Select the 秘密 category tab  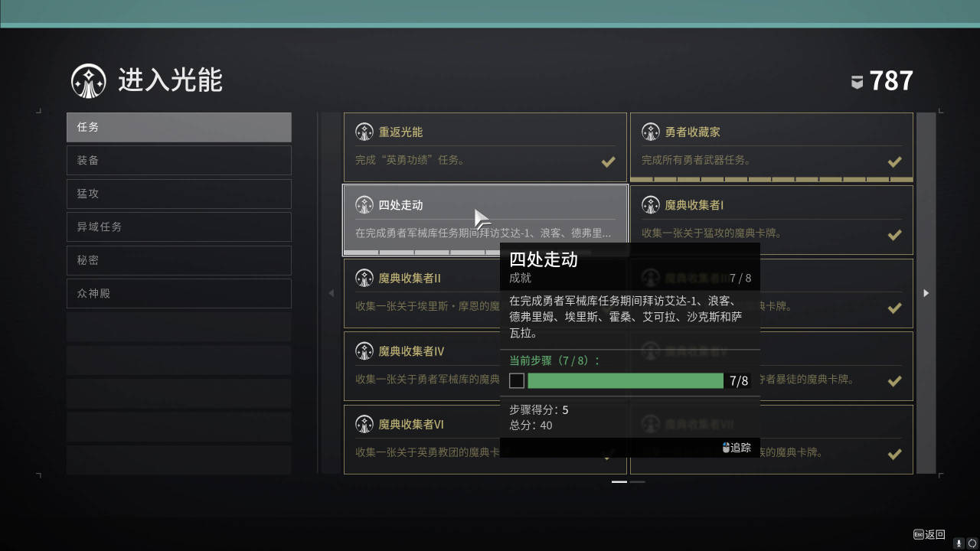point(179,260)
